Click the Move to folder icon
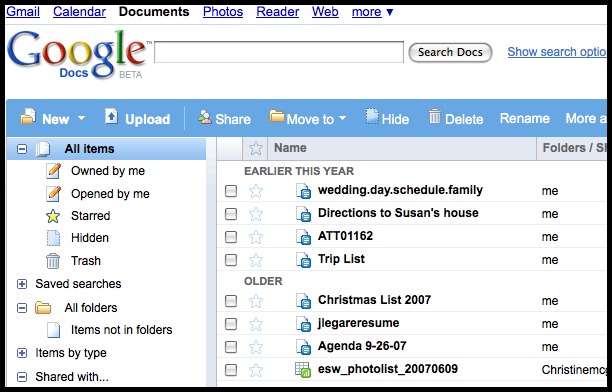 276,116
